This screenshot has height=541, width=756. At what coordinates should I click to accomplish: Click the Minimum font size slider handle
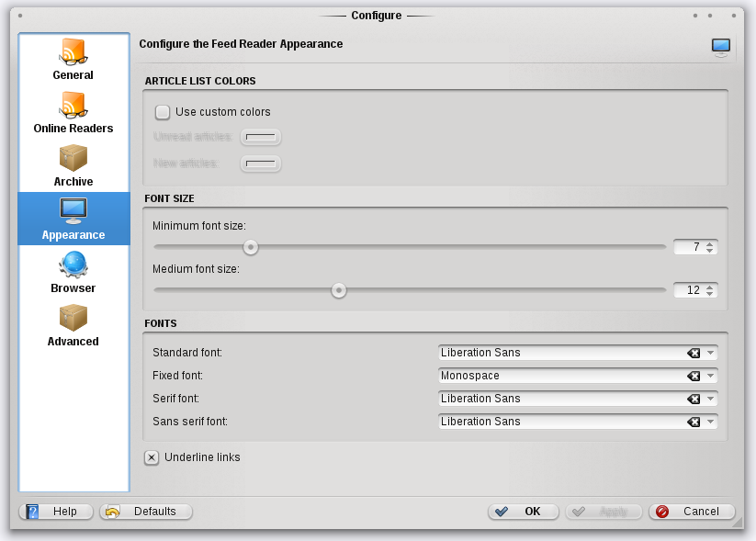(x=251, y=247)
